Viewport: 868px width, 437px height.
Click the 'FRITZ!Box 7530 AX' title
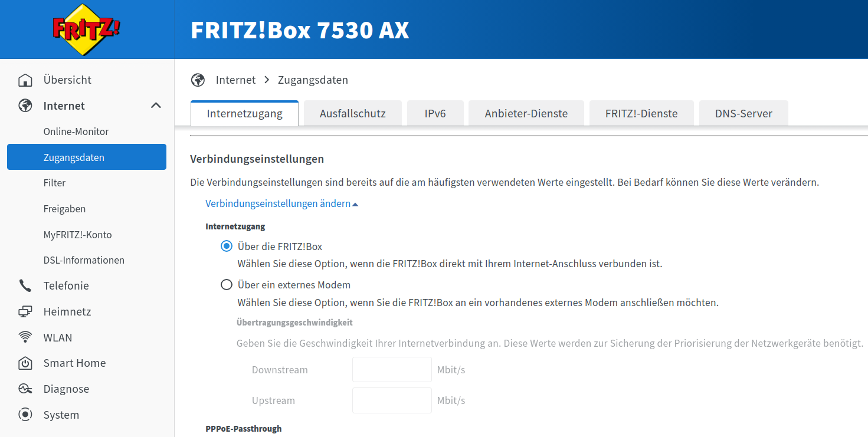pyautogui.click(x=300, y=30)
